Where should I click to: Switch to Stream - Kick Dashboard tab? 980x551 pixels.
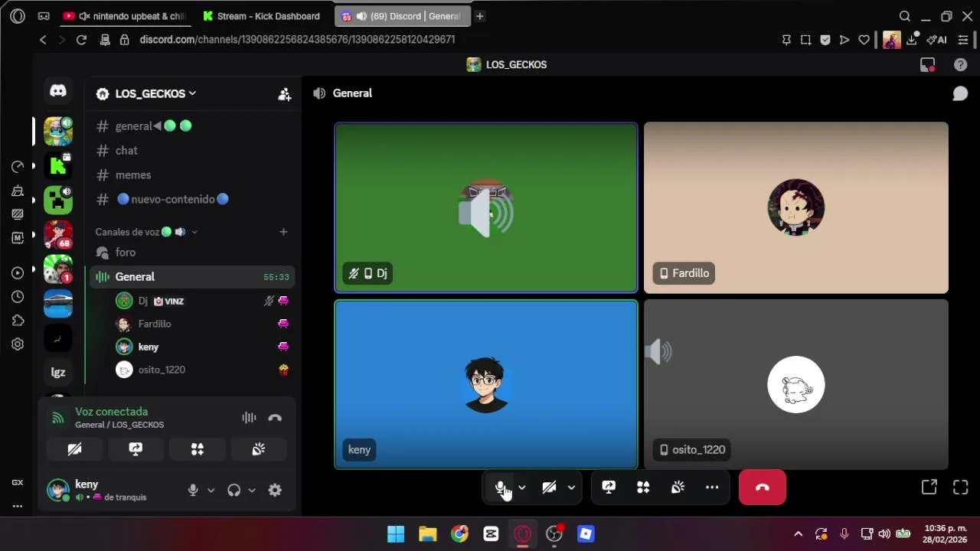(x=262, y=16)
